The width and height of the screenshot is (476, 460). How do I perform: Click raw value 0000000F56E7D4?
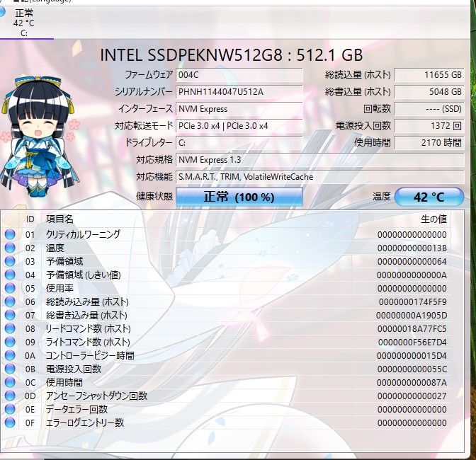(x=412, y=342)
